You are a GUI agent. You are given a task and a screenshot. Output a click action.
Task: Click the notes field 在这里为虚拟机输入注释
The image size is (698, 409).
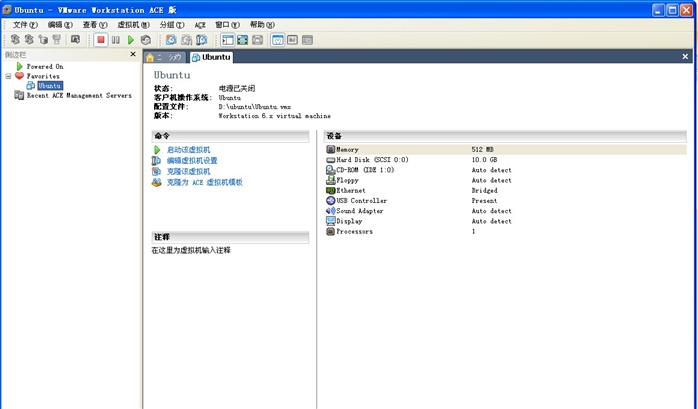click(x=191, y=251)
